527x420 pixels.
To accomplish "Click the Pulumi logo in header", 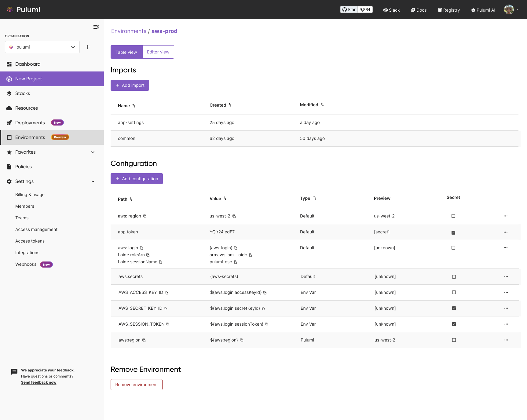I will click(x=24, y=9).
